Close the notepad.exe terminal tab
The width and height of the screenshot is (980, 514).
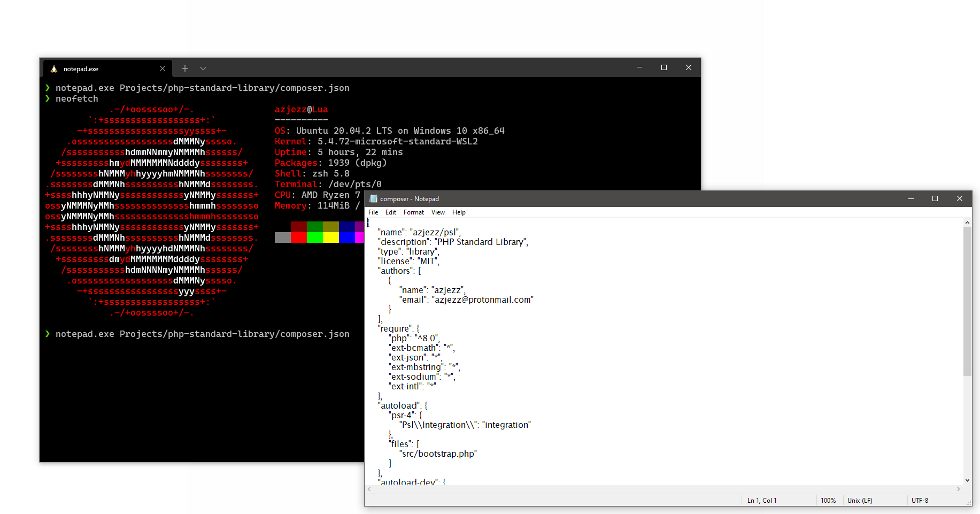[163, 68]
